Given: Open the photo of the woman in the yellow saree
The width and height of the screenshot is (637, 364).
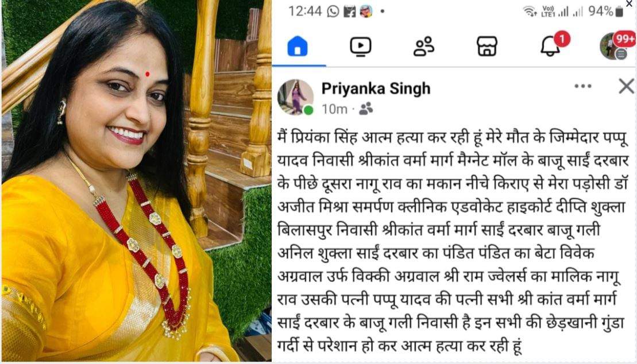Looking at the screenshot, I should point(137,181).
